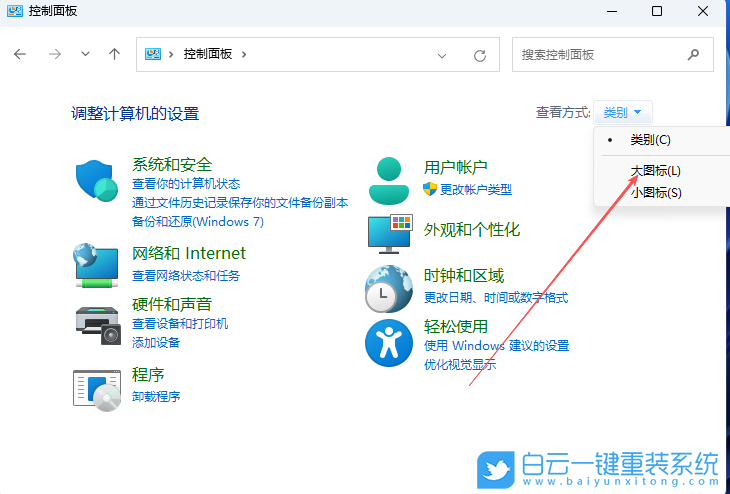Click 控制面板 in the address breadcrumb
This screenshot has width=730, height=494.
(x=208, y=54)
